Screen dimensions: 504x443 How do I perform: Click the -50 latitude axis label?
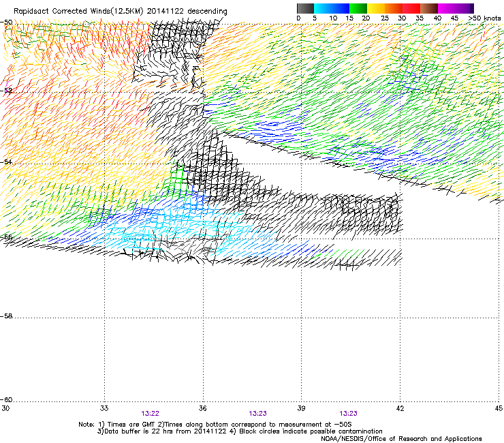pos(6,22)
